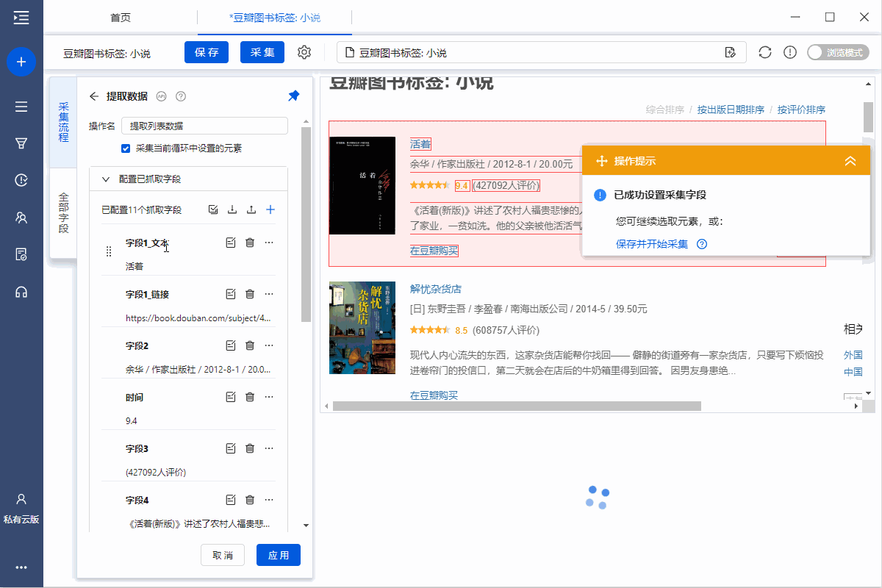The width and height of the screenshot is (882, 588).
Task: Open the clock schedule sidebar icon
Action: click(21, 180)
